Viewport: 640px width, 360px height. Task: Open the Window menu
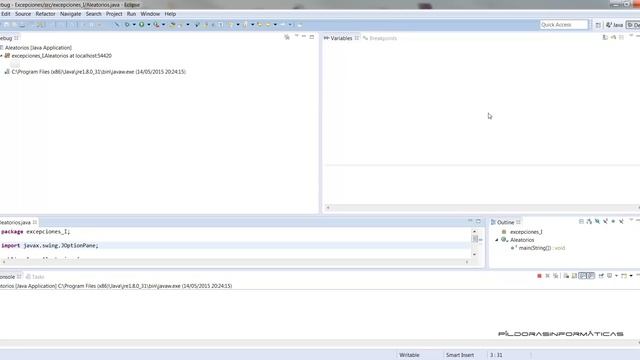[150, 14]
